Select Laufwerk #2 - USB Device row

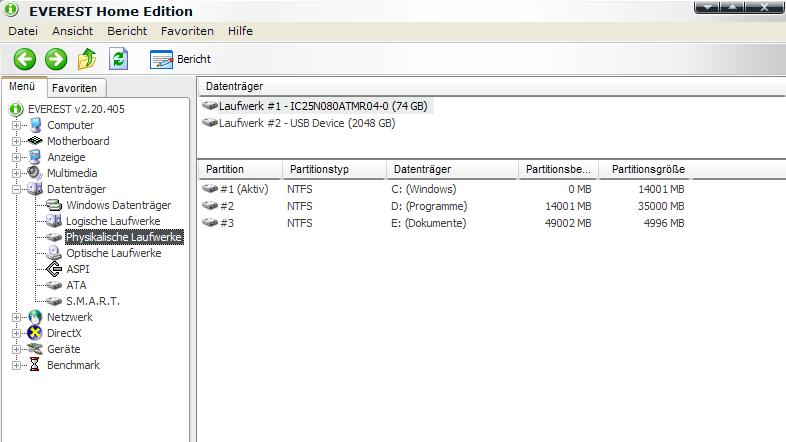[x=299, y=123]
